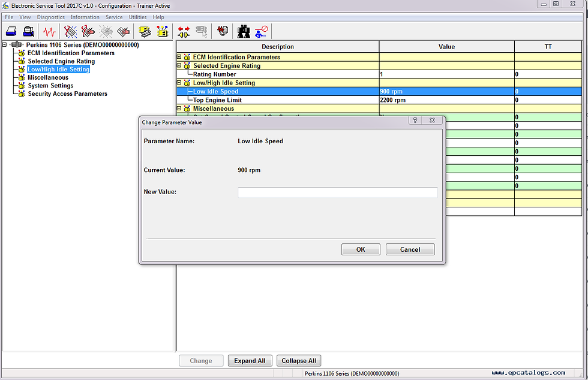The height and width of the screenshot is (380, 588).
Task: Click the Description column header
Action: 278,47
